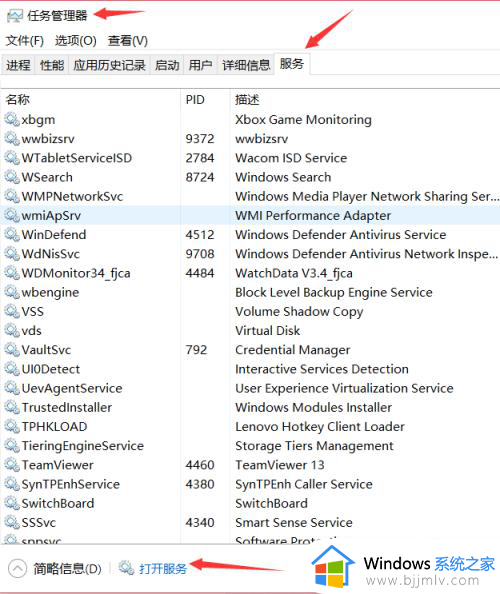
Task: Click the service icon beside SynTPEnhService
Action: click(12, 484)
